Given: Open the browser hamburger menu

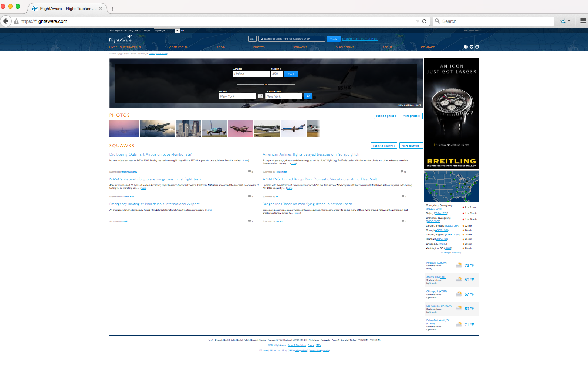Looking at the screenshot, I should [583, 21].
